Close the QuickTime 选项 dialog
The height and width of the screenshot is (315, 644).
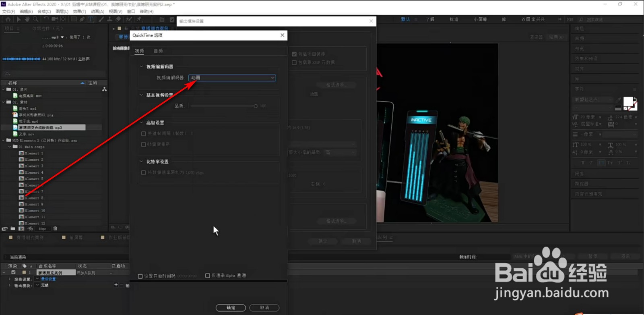(283, 35)
